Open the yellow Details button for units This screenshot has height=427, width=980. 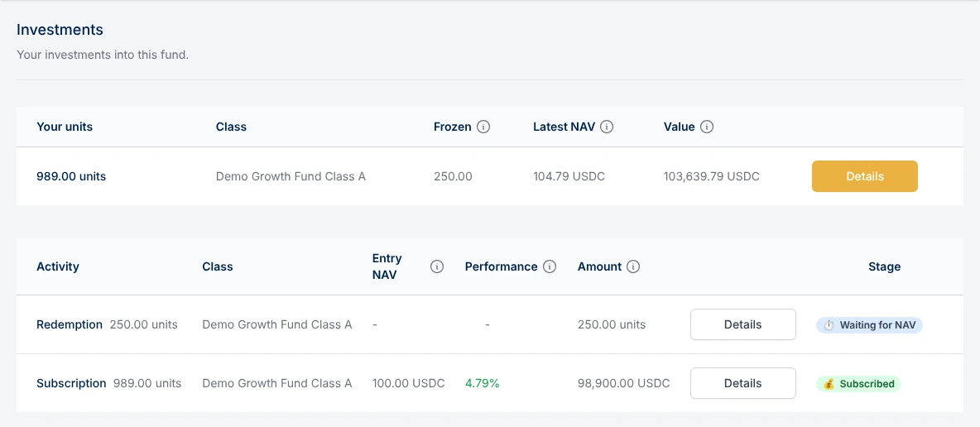[865, 176]
